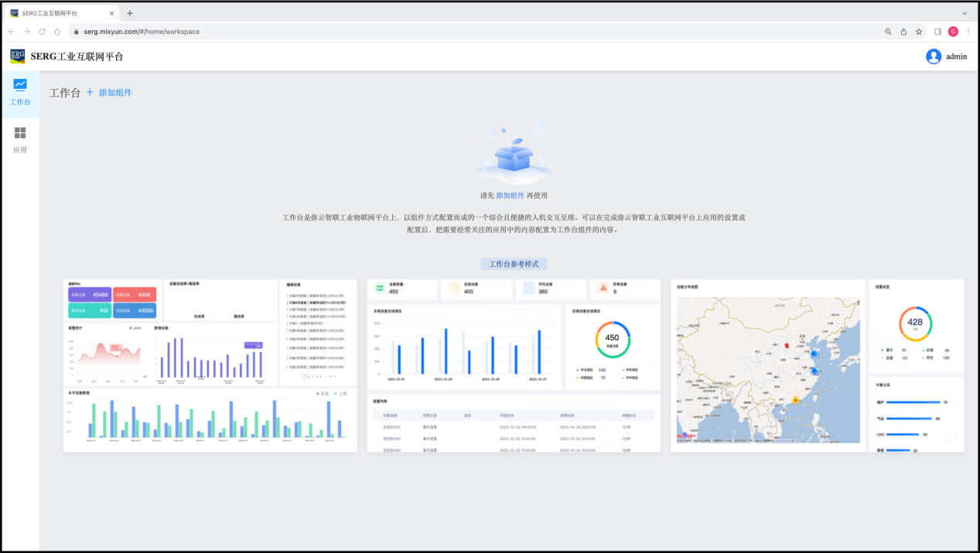Click the admin user avatar icon

pyautogui.click(x=934, y=56)
